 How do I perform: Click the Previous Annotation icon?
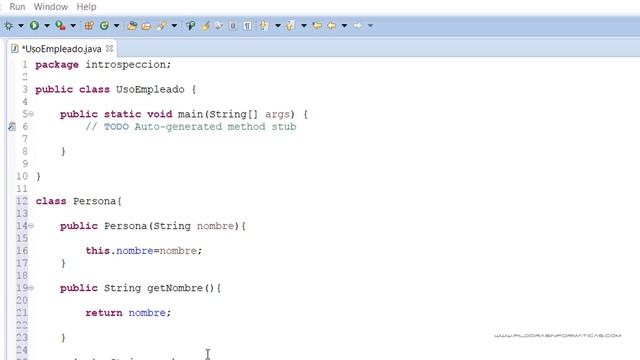click(x=290, y=26)
